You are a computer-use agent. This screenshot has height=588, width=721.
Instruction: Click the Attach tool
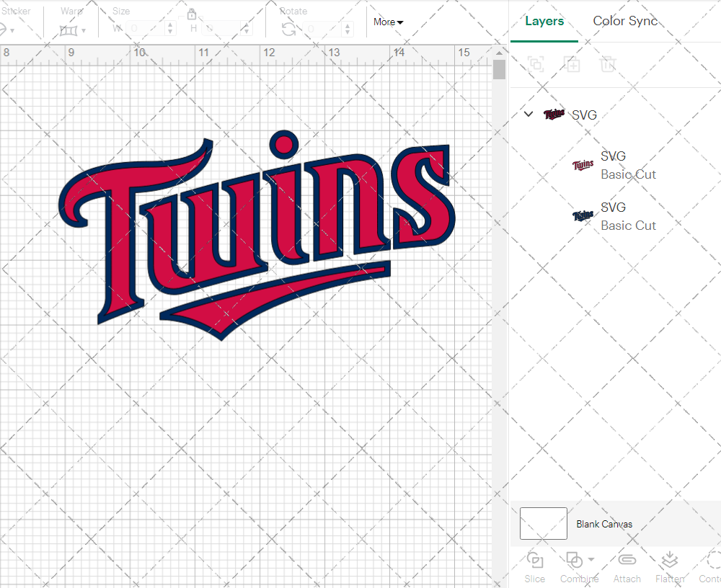(x=627, y=567)
